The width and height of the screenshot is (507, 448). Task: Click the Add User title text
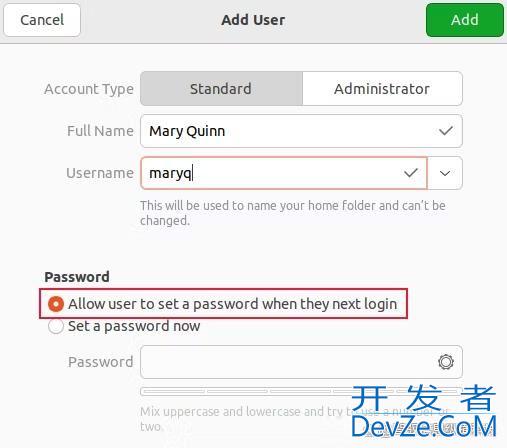(x=253, y=20)
